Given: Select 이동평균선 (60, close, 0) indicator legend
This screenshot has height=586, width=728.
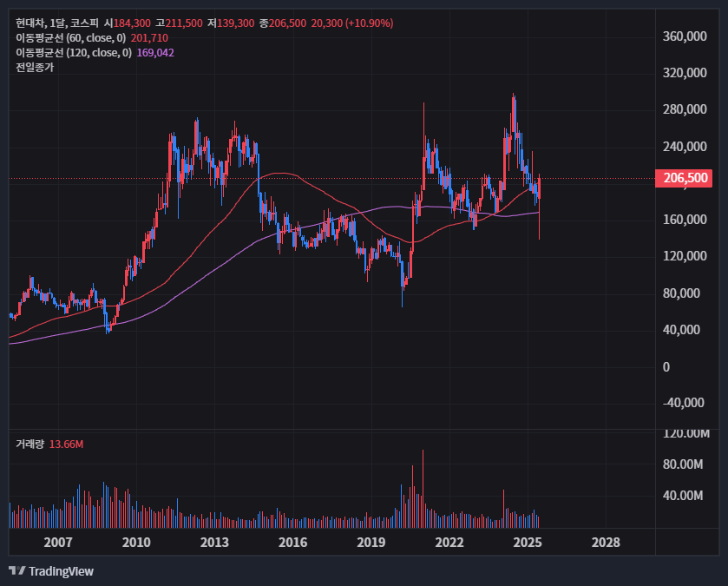Looking at the screenshot, I should coord(71,37).
